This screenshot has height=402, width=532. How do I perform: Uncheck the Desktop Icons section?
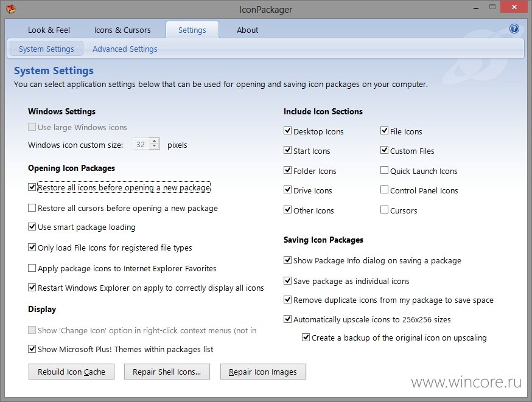tap(287, 131)
